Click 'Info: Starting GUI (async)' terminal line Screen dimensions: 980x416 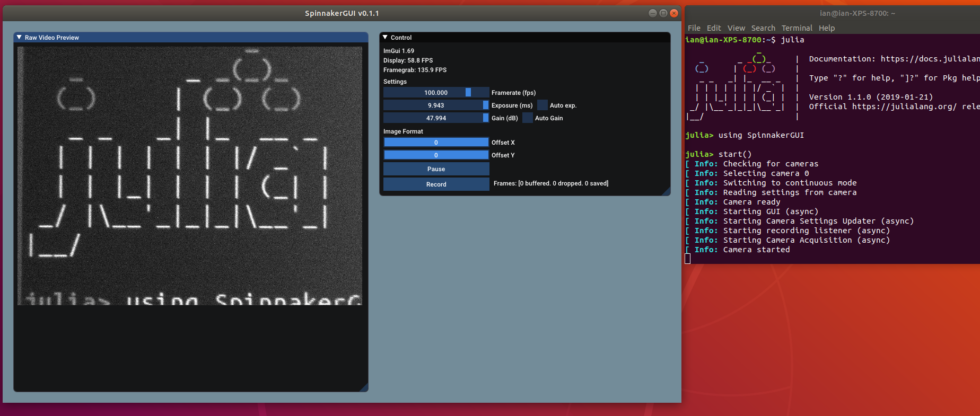(x=752, y=211)
